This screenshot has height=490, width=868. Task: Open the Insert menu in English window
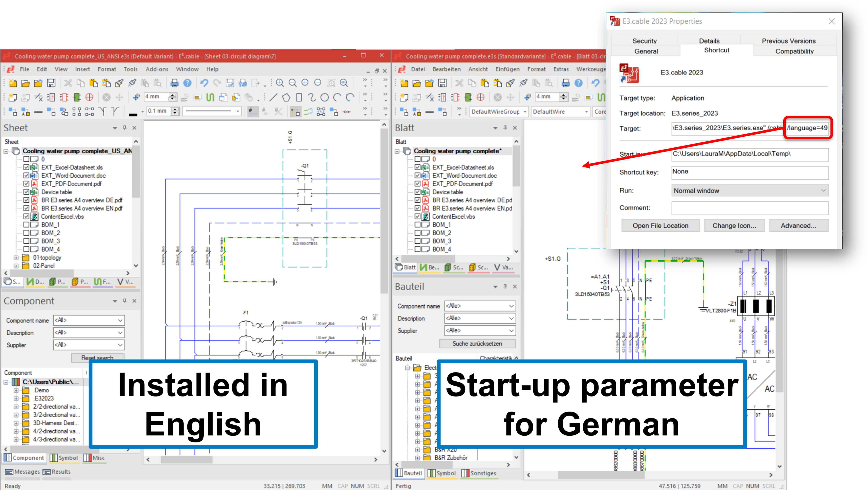(x=82, y=69)
